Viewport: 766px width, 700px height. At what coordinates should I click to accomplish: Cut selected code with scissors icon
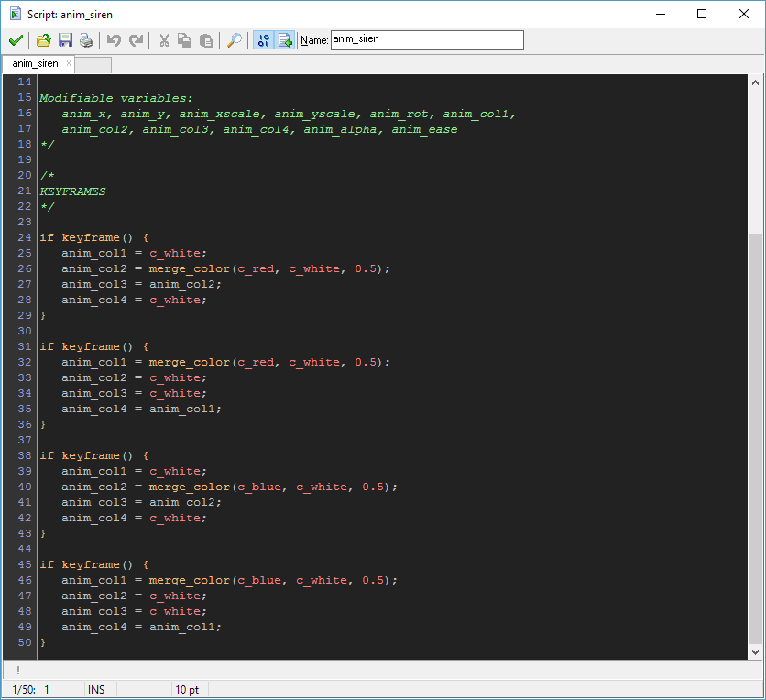click(x=164, y=40)
